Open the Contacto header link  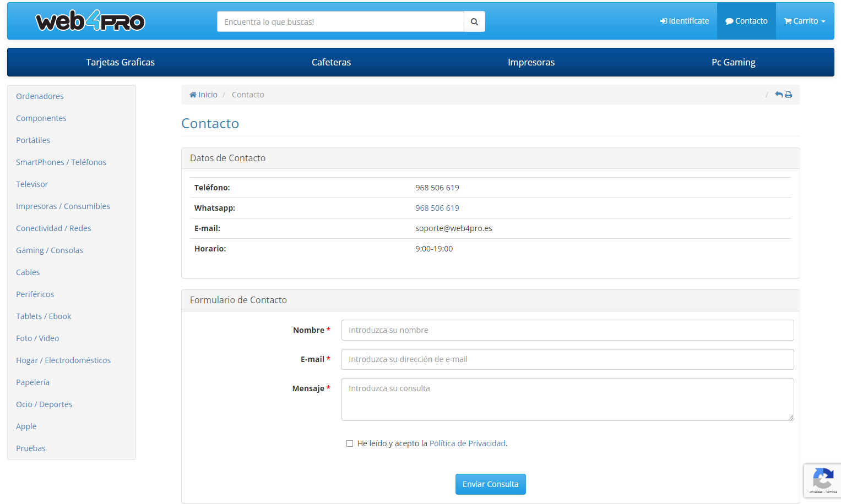[746, 21]
